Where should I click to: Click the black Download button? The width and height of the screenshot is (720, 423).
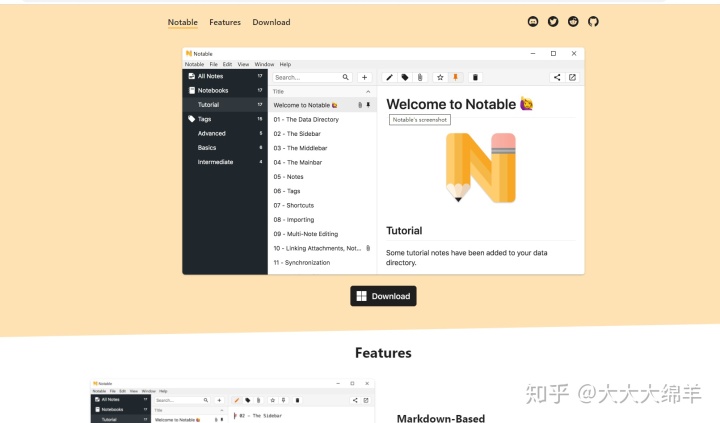383,296
